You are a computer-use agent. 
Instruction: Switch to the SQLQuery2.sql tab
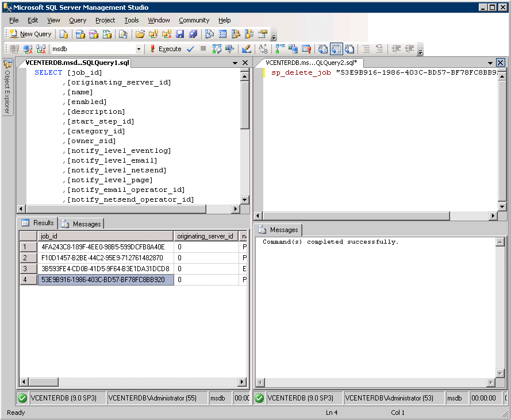(x=311, y=63)
